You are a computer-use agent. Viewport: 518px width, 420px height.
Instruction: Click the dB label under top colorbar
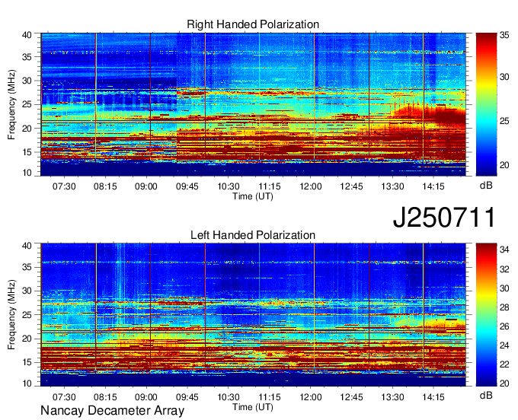486,186
